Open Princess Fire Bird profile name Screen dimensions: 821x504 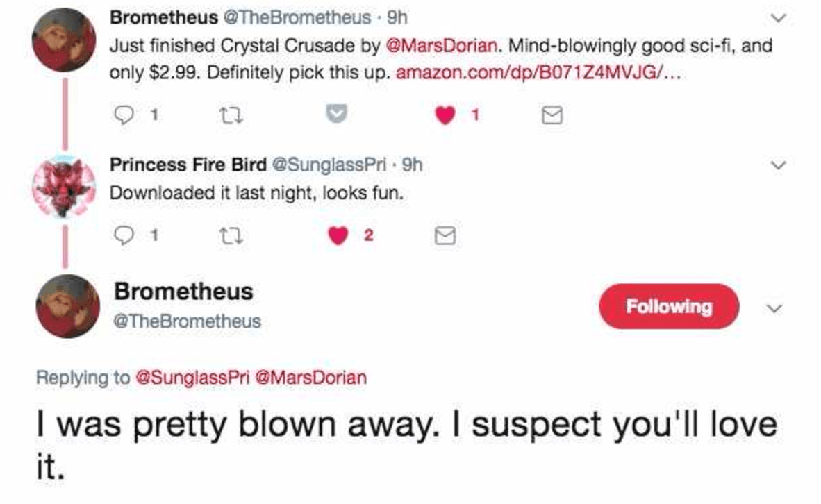[188, 165]
